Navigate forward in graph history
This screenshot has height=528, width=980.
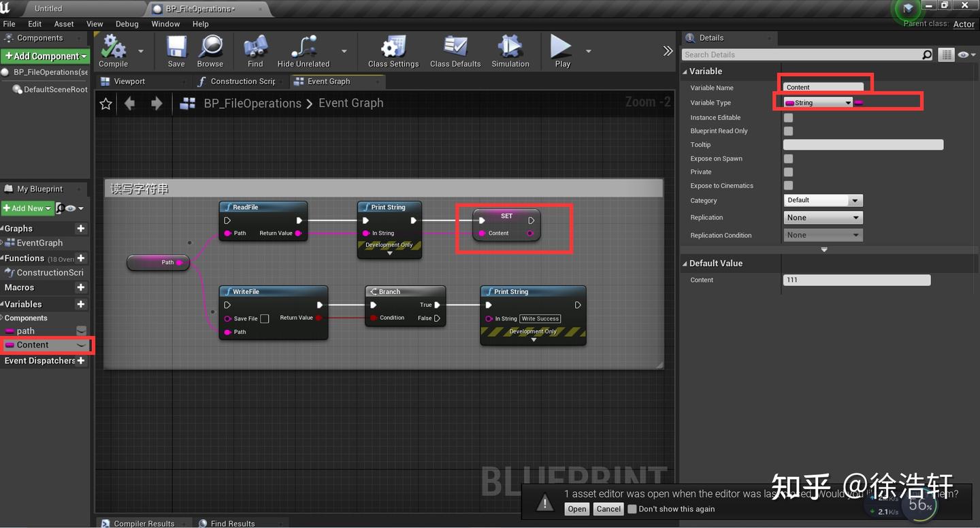(157, 103)
